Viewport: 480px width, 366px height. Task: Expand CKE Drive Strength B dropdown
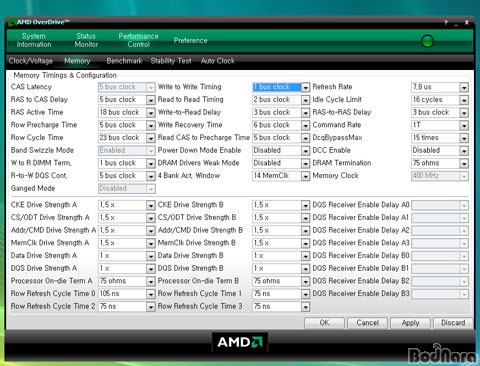pyautogui.click(x=305, y=205)
